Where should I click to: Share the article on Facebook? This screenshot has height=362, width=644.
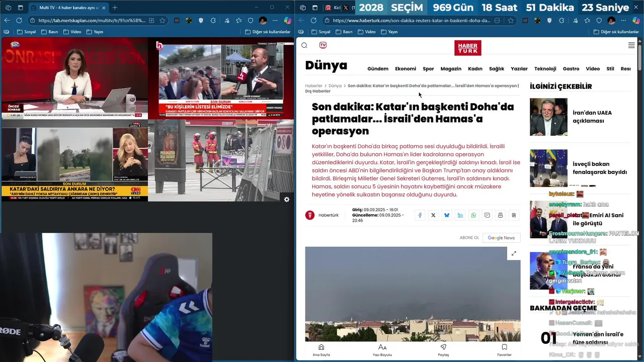(x=420, y=215)
